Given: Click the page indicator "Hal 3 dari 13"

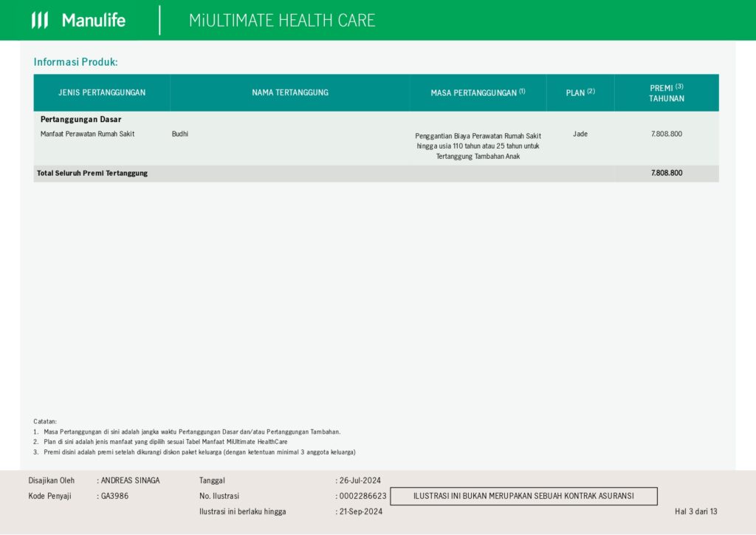Looking at the screenshot, I should tap(696, 511).
